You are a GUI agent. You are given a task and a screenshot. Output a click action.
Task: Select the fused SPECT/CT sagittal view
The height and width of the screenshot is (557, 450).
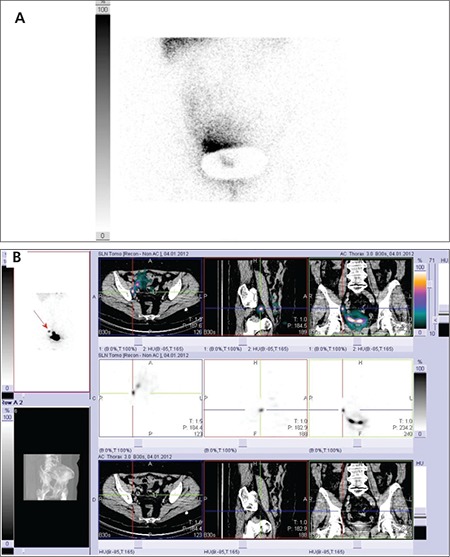[x=256, y=297]
